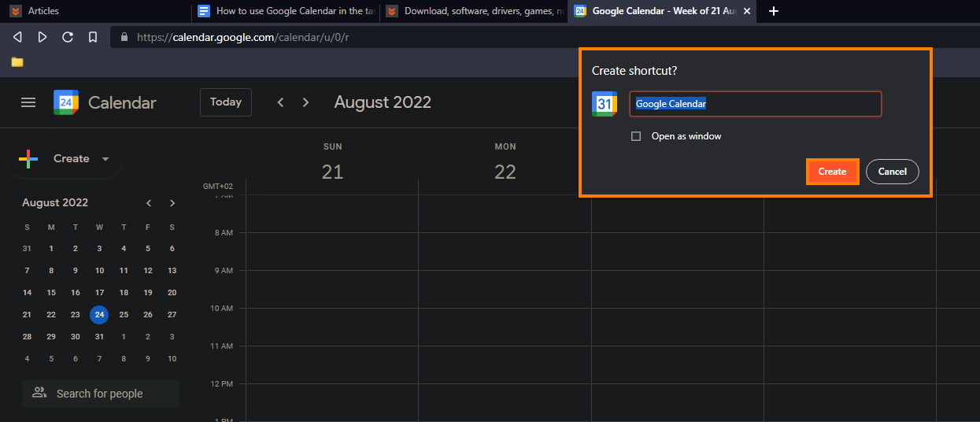Image resolution: width=980 pixels, height=422 pixels.
Task: Click the shortcut calendar icon in dialog
Action: coord(605,104)
